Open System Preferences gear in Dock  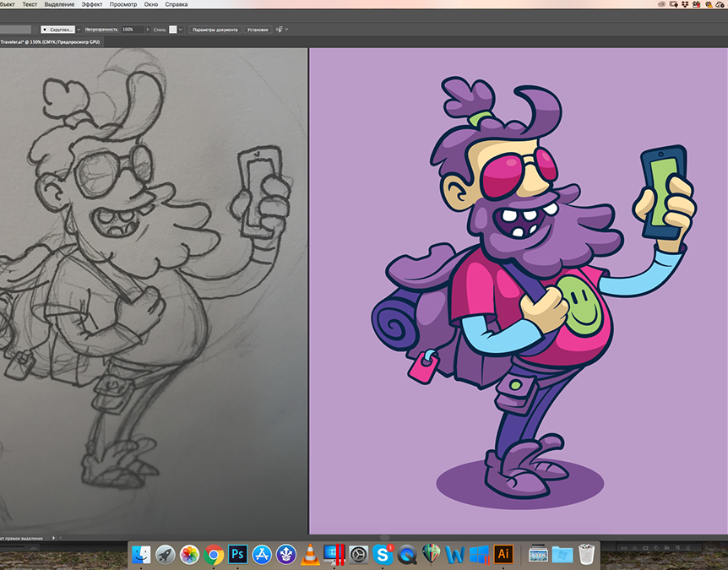coord(358,554)
